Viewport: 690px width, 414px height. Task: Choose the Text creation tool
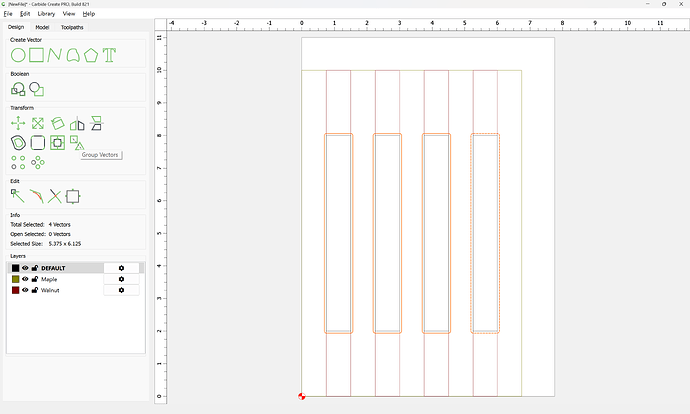110,55
